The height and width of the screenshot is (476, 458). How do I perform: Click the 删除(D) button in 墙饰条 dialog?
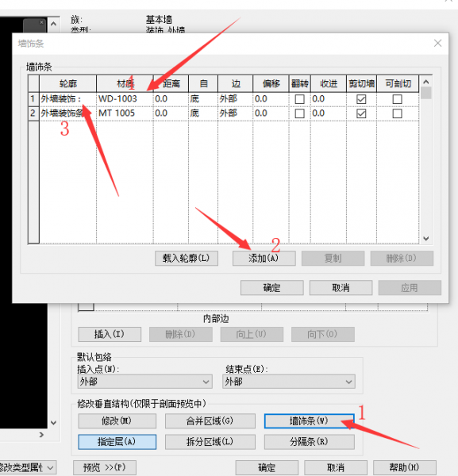click(x=402, y=259)
